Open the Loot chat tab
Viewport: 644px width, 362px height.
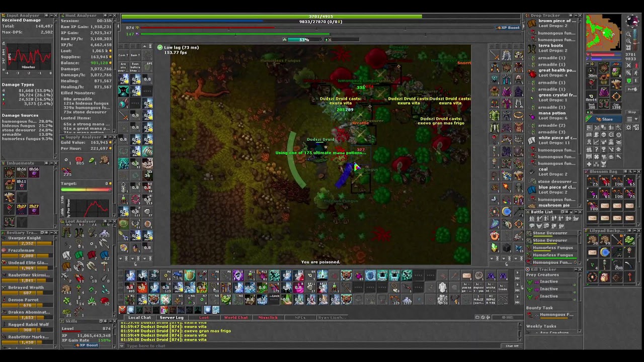coord(204,318)
